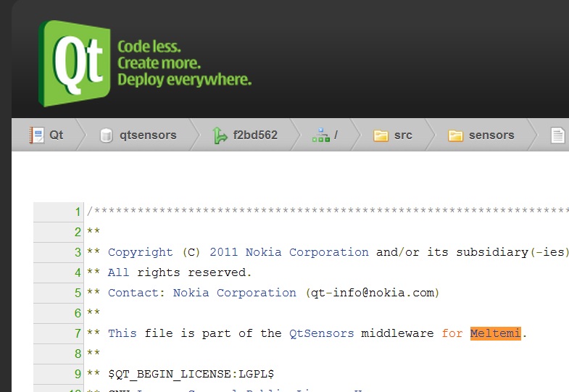Image resolution: width=569 pixels, height=392 pixels.
Task: Click line number 3
Action: (x=78, y=252)
